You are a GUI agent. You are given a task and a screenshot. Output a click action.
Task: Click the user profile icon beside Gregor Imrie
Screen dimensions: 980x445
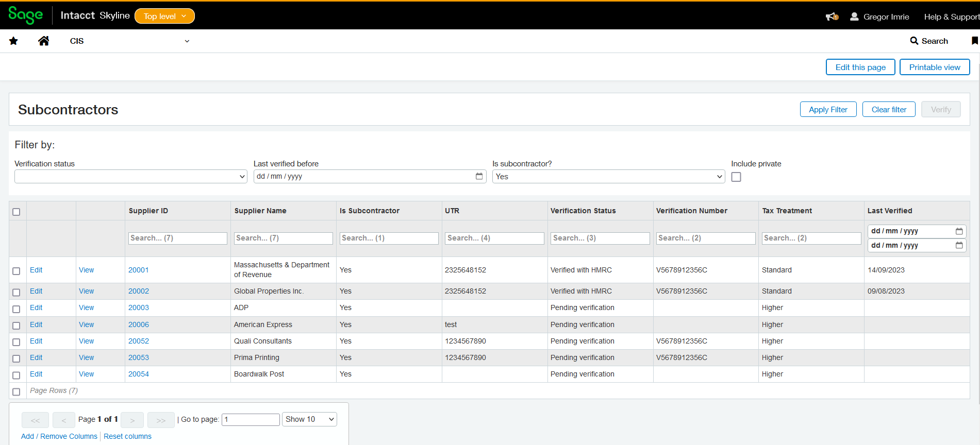point(854,16)
